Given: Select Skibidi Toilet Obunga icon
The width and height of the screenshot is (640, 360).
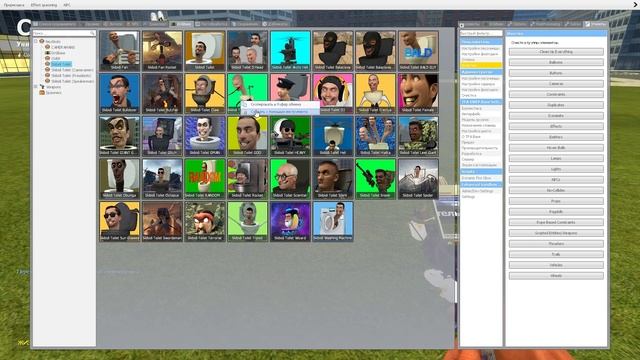Looking at the screenshot, I should click(x=119, y=179).
